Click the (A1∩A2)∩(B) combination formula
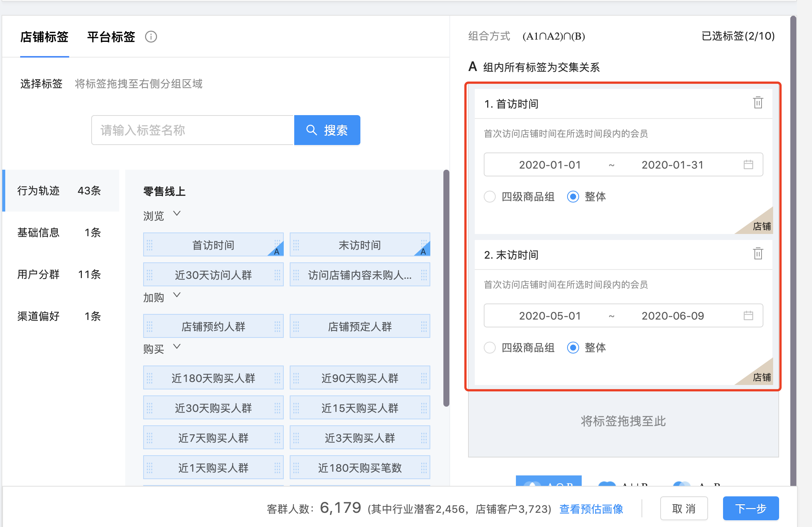The width and height of the screenshot is (812, 527). [554, 36]
